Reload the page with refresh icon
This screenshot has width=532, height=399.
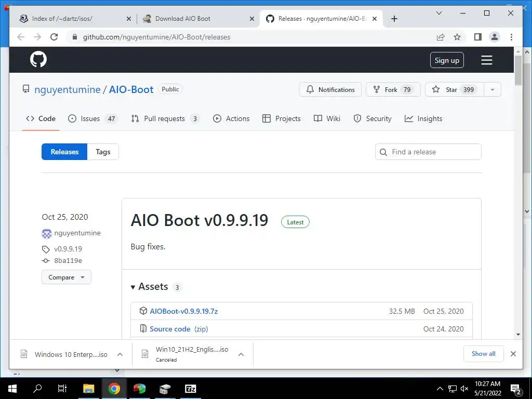pyautogui.click(x=54, y=37)
